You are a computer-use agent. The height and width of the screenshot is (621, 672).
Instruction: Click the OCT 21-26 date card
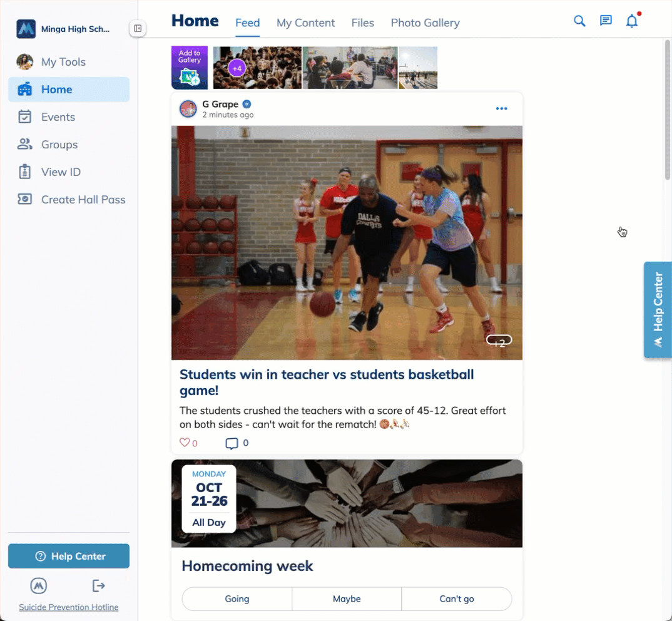(209, 499)
